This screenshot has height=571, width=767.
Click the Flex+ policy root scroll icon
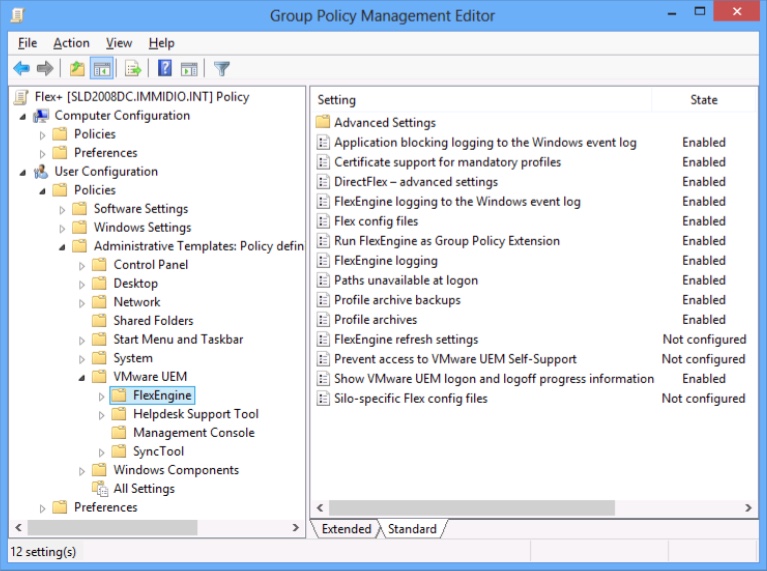point(21,97)
